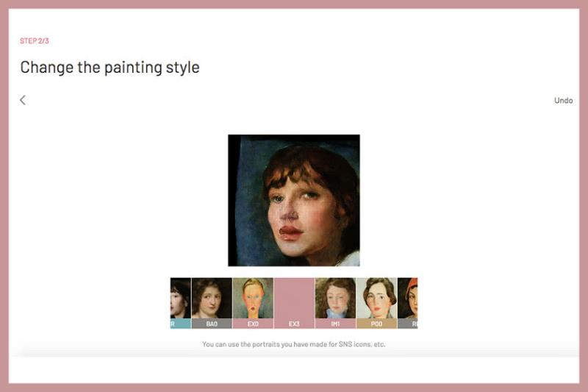This screenshot has height=392, width=588.
Task: Select the BA0 baroque portrait thumbnail
Action: 212,303
